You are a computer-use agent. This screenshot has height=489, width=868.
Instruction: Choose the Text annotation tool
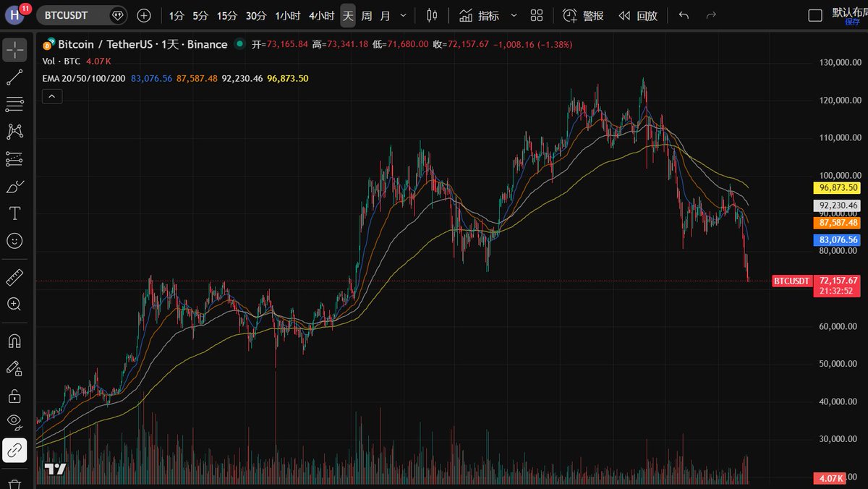(x=14, y=213)
